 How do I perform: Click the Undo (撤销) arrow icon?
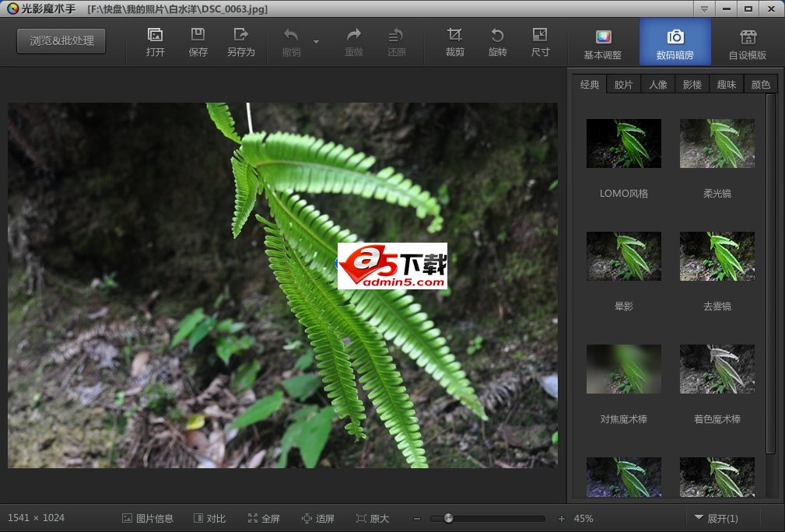[x=291, y=36]
